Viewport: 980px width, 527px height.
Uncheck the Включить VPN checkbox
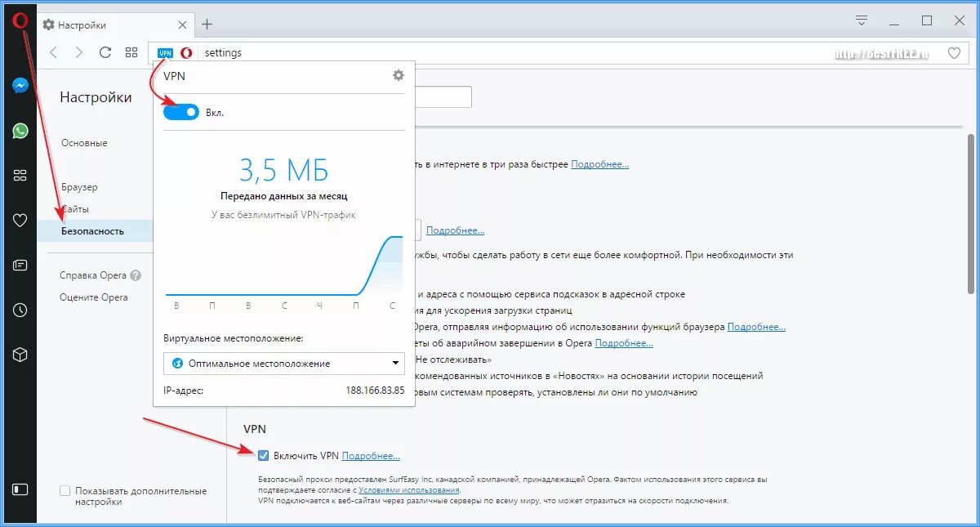263,455
